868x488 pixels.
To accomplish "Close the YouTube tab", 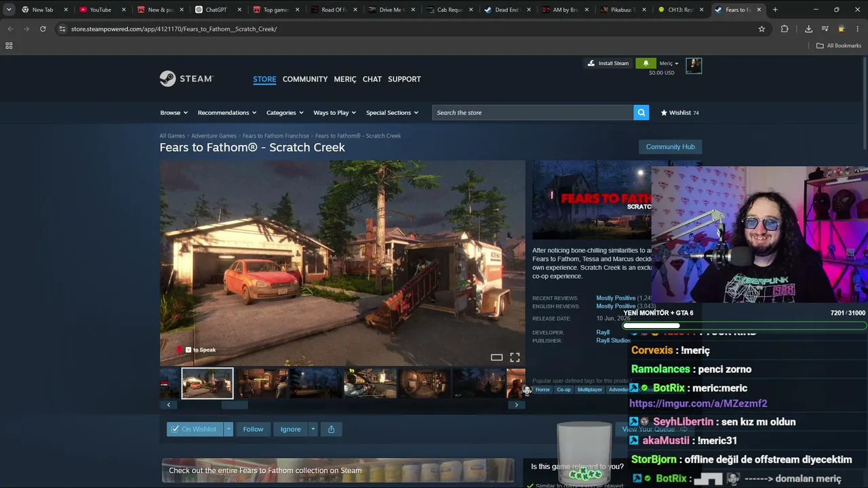I will point(123,10).
